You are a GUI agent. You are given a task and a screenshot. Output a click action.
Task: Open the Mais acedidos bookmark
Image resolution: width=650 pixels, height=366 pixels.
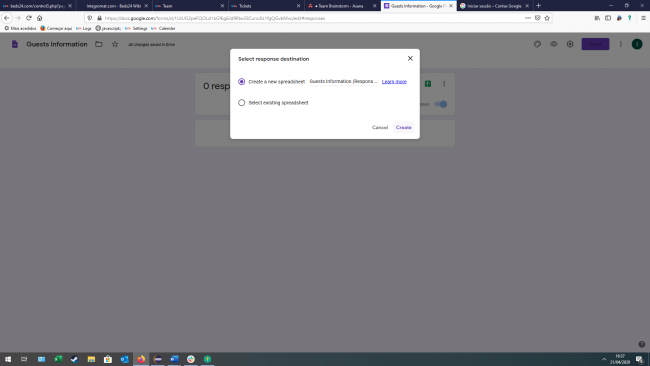pos(20,29)
